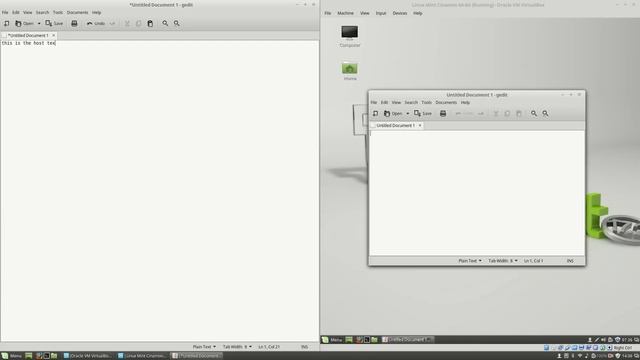Click guest panel terminal launcher icon

coord(367,340)
